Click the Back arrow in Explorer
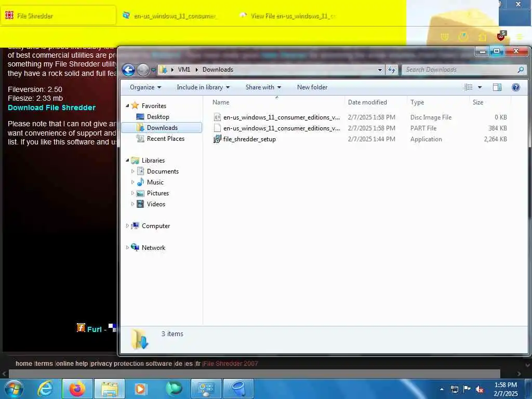 point(129,70)
